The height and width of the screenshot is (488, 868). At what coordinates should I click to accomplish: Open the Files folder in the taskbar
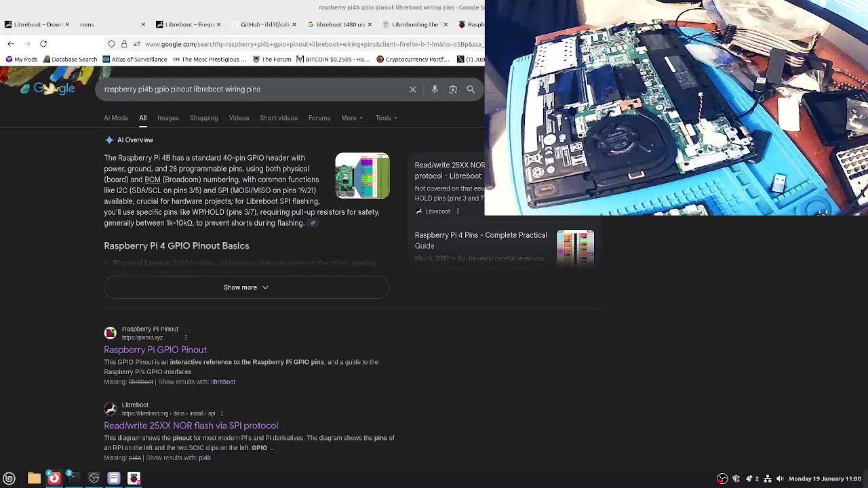[34, 479]
